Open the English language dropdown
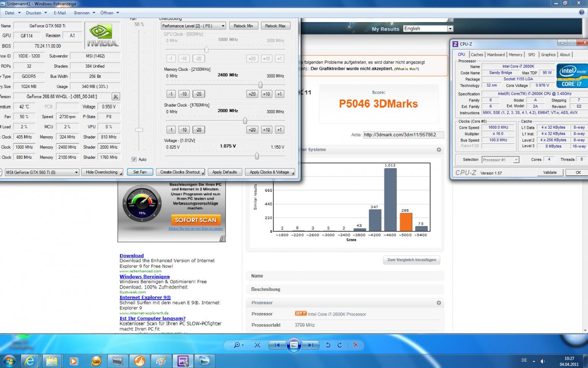 [x=428, y=28]
